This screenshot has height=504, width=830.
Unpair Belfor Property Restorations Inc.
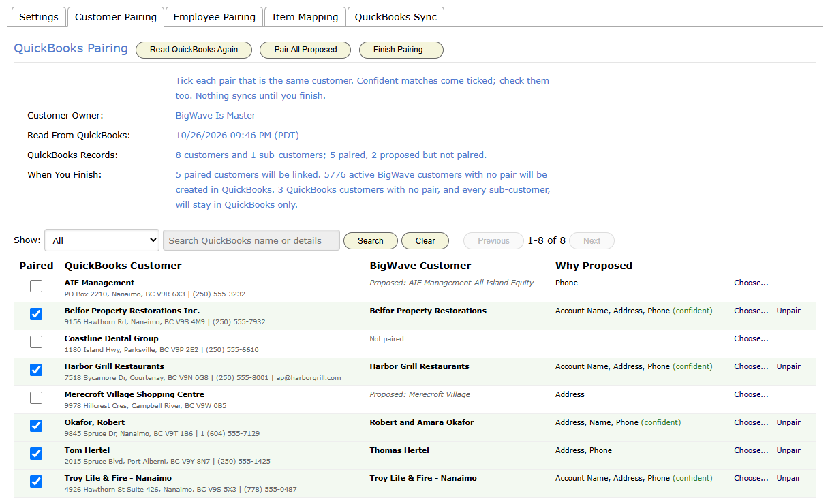pyautogui.click(x=788, y=311)
